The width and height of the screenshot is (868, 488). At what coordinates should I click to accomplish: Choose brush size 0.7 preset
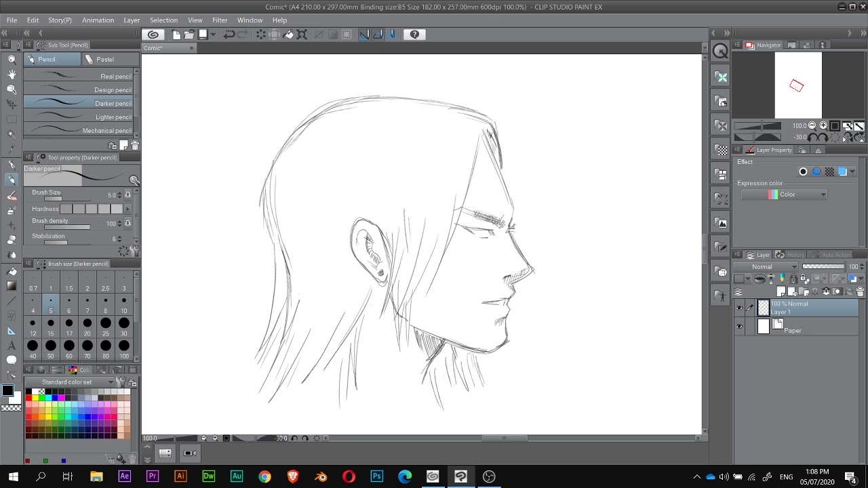coord(33,283)
